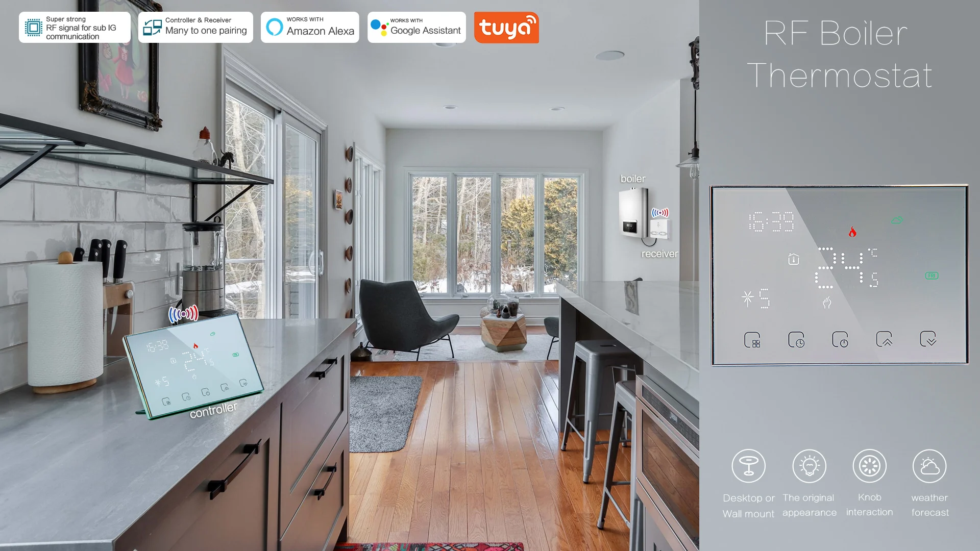Image resolution: width=980 pixels, height=551 pixels.
Task: Click the heating flame indicator icon
Action: pos(851,232)
